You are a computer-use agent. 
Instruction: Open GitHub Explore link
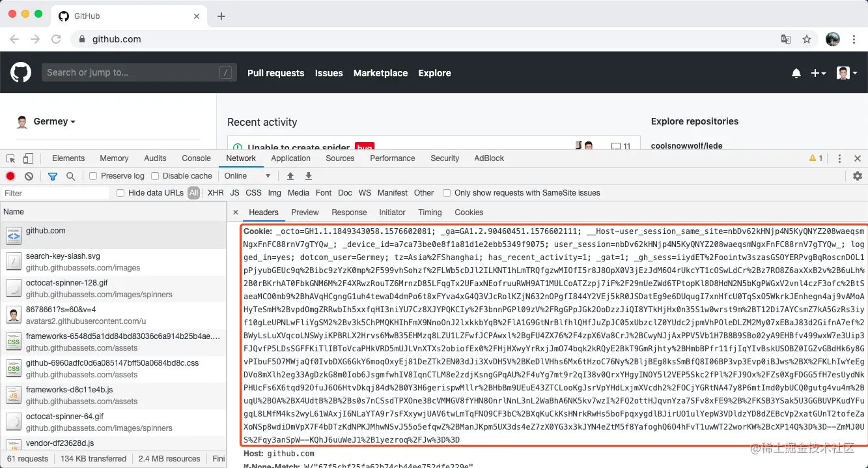(x=434, y=73)
